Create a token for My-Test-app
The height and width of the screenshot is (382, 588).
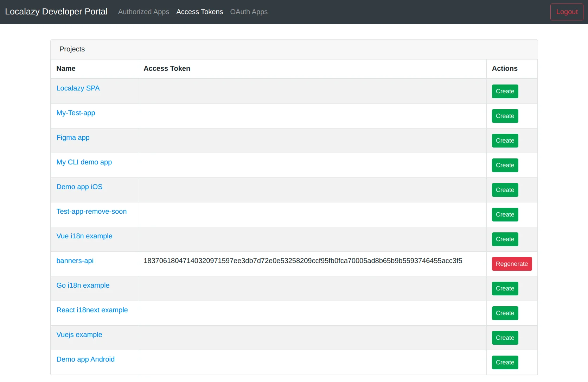pyautogui.click(x=505, y=116)
